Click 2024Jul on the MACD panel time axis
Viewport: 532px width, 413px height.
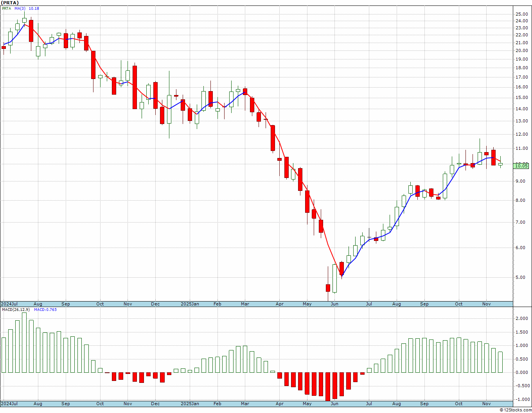point(9,404)
